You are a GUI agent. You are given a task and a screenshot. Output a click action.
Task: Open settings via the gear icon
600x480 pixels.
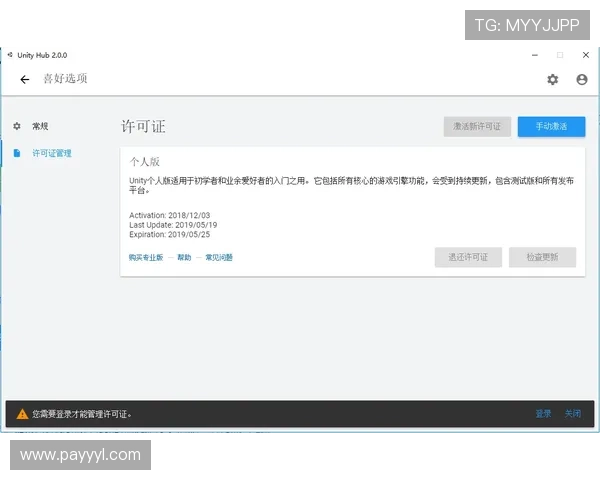[x=552, y=79]
